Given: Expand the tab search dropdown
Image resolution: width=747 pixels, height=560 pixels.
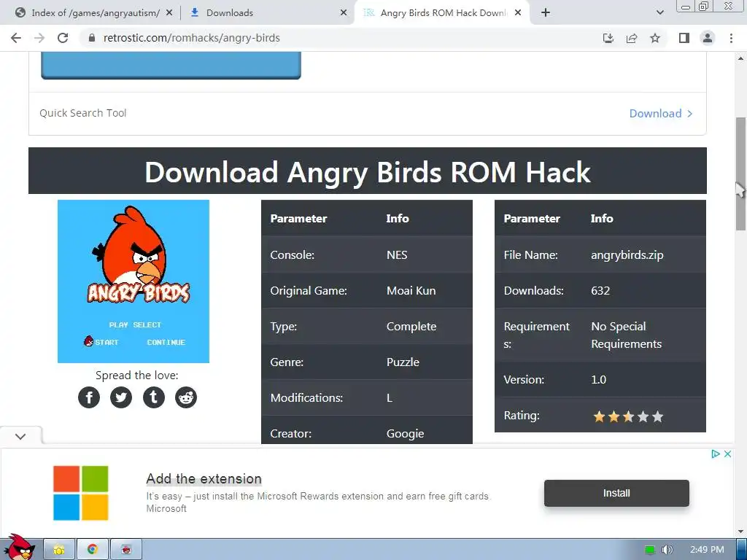Looking at the screenshot, I should 659,13.
